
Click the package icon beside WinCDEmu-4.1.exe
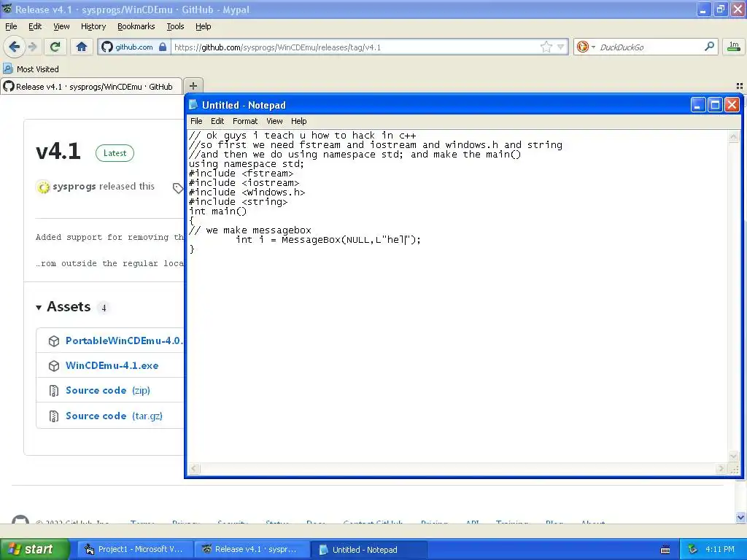54,366
